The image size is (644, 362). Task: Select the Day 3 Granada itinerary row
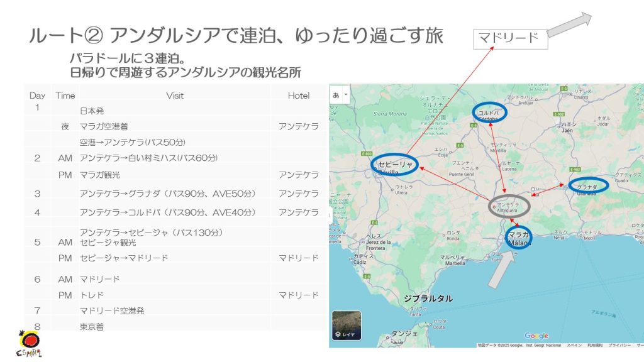(x=168, y=194)
